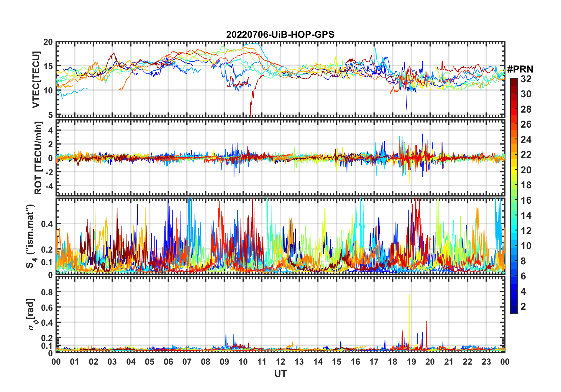Click the 06 tick label on UT axis
This screenshot has width=561, height=392.
click(168, 362)
